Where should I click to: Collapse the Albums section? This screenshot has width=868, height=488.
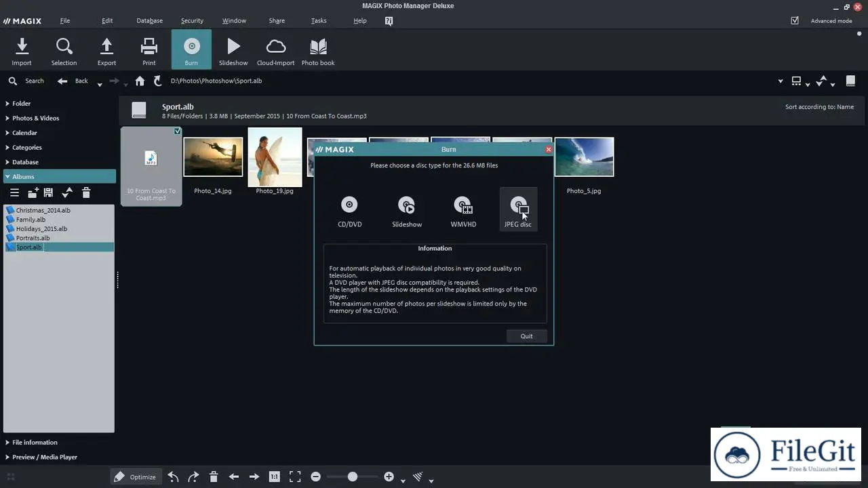58,176
